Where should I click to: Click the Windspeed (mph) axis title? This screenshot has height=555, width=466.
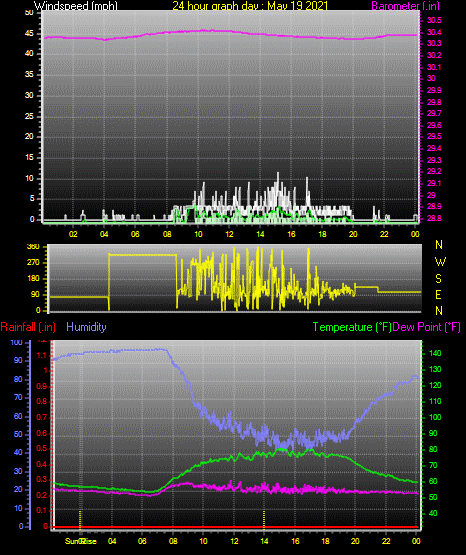[x=75, y=6]
